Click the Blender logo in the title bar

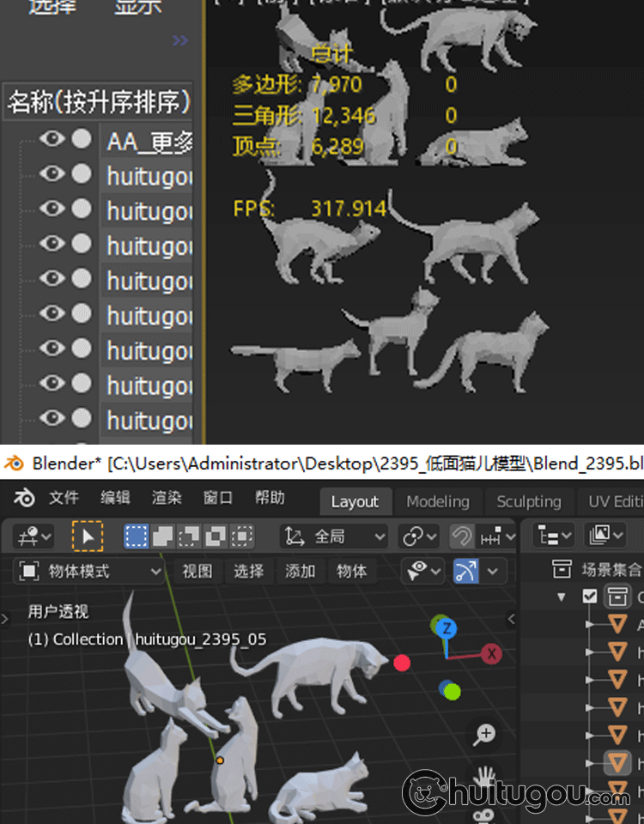point(15,463)
